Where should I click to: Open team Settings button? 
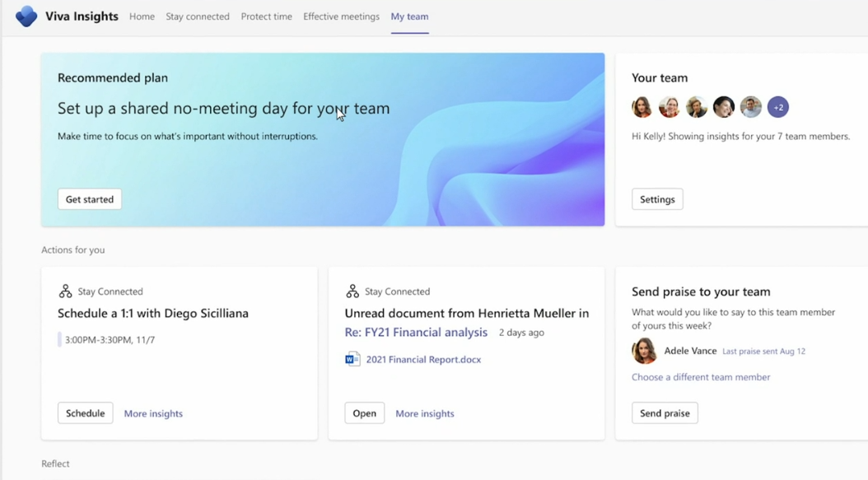[x=657, y=199]
